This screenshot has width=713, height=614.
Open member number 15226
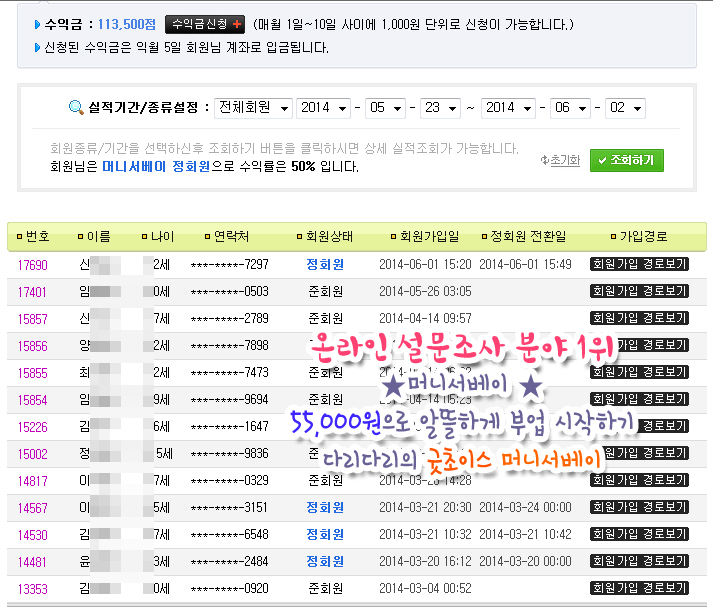(x=33, y=427)
